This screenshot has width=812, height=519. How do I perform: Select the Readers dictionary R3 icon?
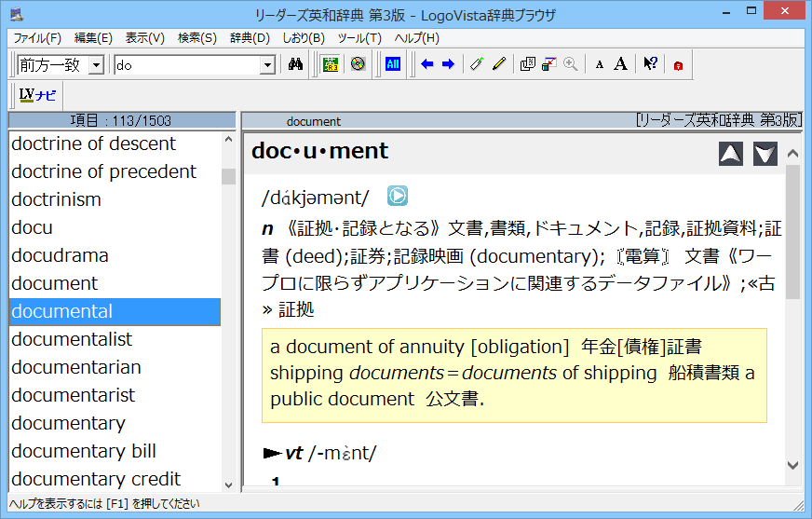coord(331,64)
